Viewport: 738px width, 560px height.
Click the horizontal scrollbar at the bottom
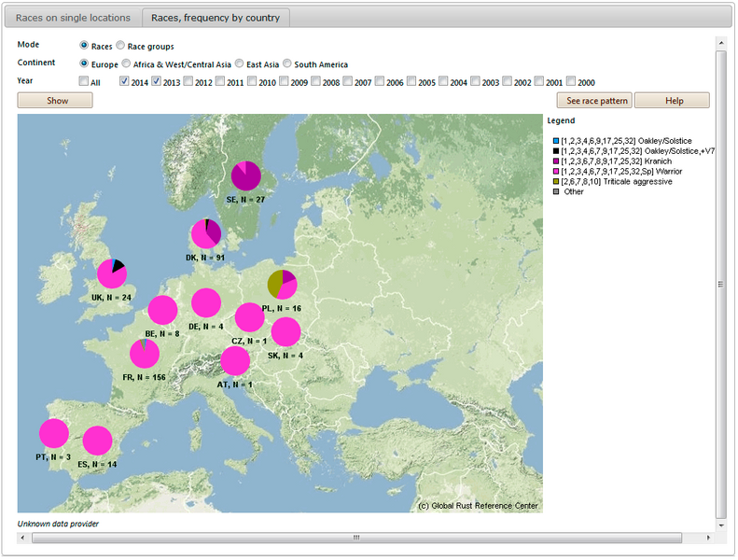click(x=355, y=538)
